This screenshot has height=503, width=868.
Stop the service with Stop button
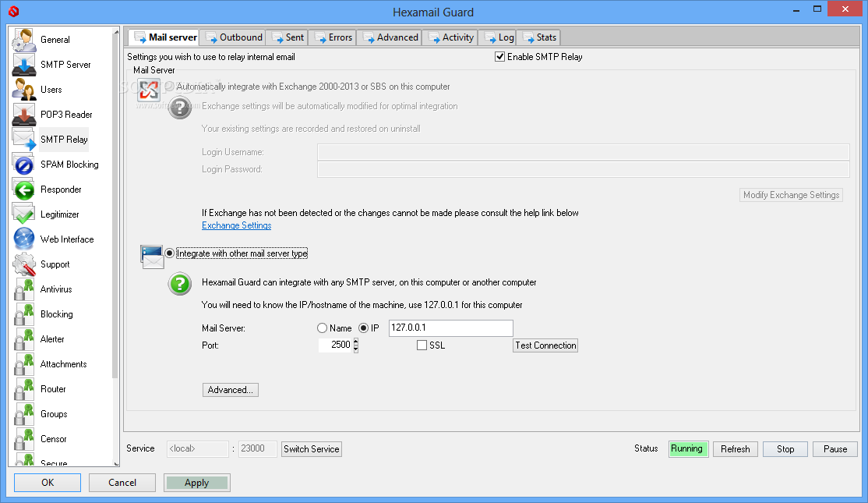pos(785,449)
